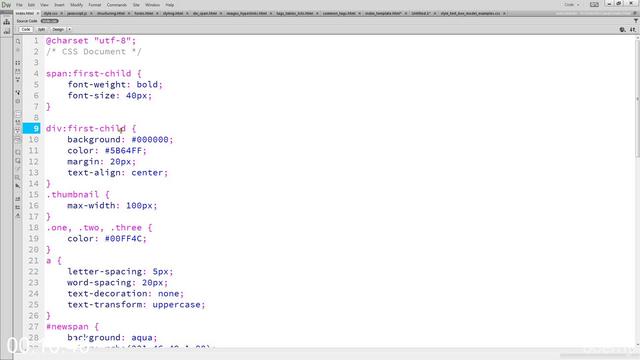The image size is (640, 360).
Task: Click the Collapse Selection icon
Action: click(x=18, y=71)
